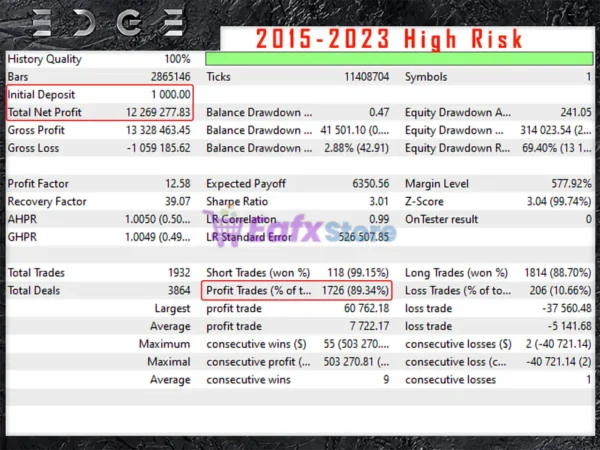Select Total Net Profit value 12 269 277.83

pos(158,112)
